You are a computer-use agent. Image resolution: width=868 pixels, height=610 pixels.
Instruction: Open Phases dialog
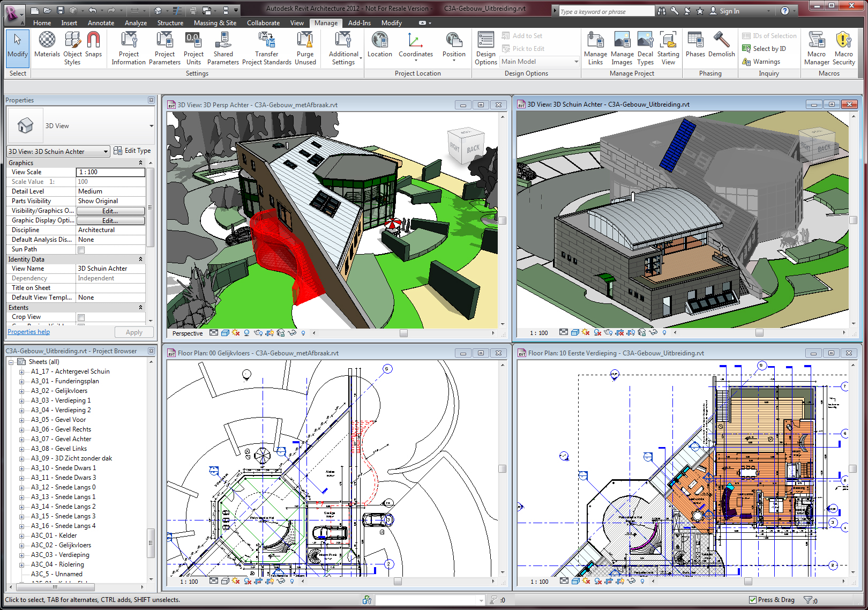pos(695,45)
